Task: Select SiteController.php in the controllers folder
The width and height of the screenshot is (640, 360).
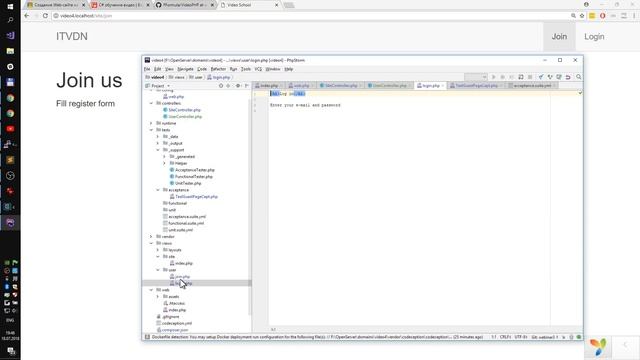Action: tap(184, 110)
